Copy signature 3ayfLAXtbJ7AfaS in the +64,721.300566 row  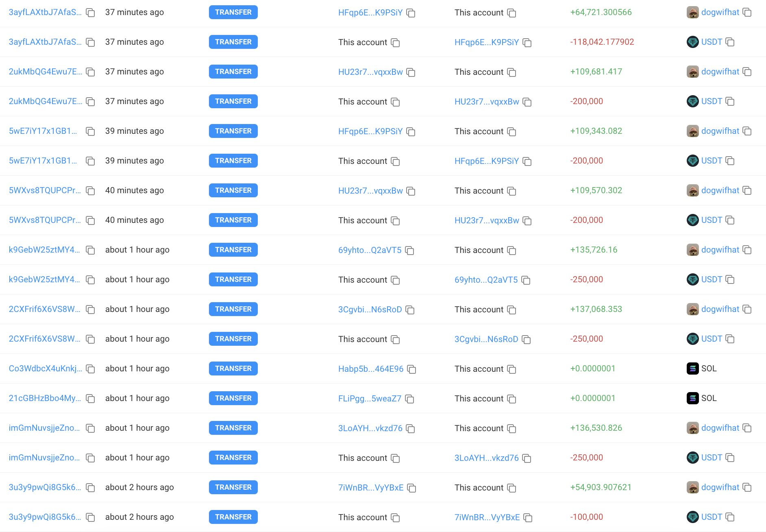[x=90, y=13]
